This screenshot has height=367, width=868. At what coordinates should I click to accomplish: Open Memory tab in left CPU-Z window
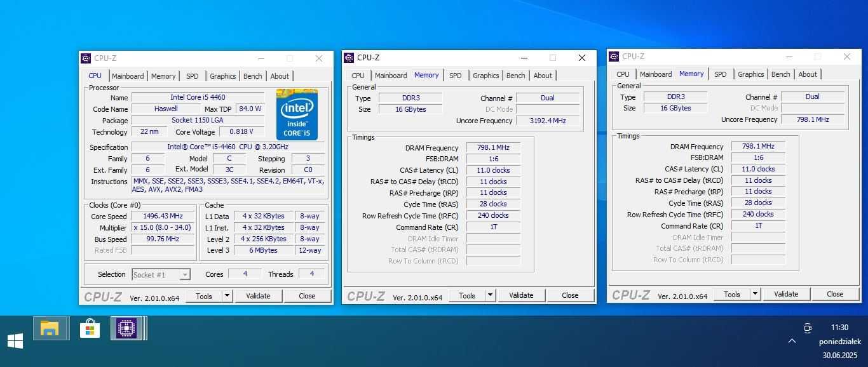click(x=163, y=76)
